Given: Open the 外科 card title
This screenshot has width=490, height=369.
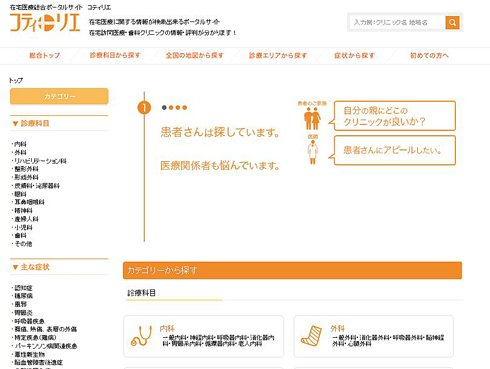Looking at the screenshot, I should point(337,328).
